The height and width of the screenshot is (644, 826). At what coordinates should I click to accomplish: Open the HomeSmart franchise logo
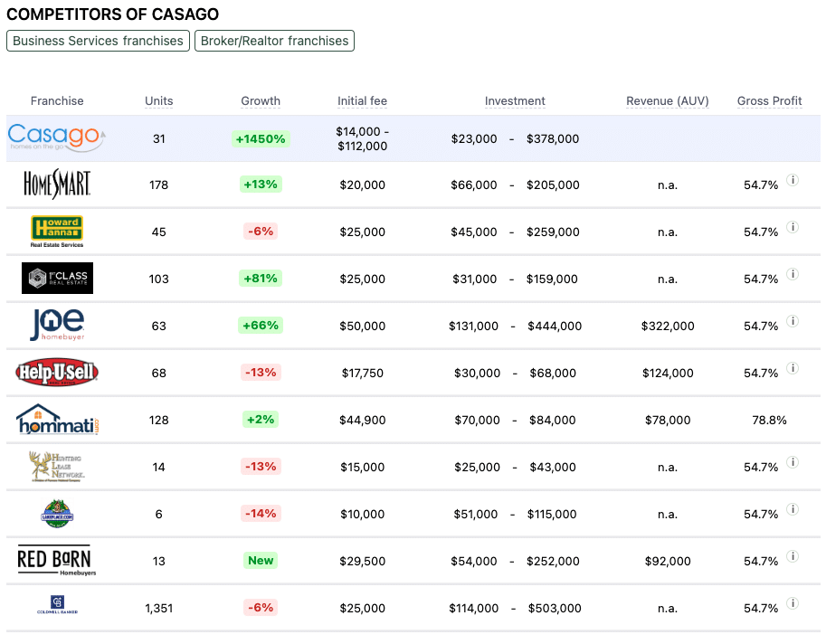[x=57, y=185]
